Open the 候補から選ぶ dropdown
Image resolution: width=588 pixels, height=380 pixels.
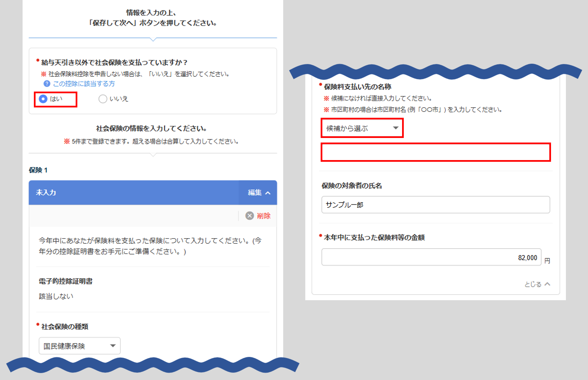pos(362,128)
